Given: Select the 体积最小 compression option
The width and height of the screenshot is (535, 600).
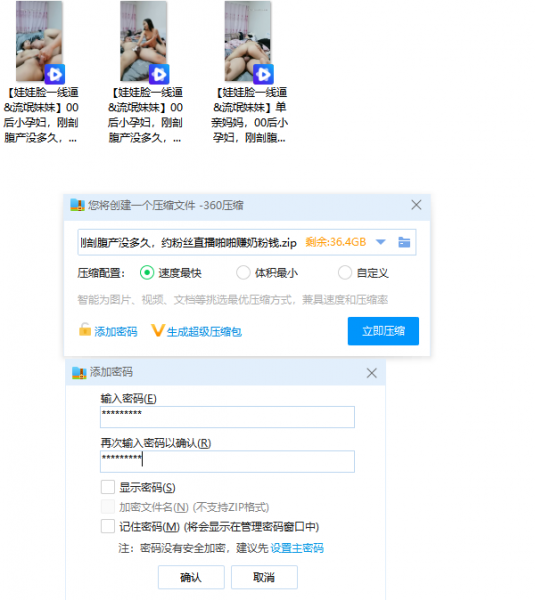Looking at the screenshot, I should click(x=243, y=273).
